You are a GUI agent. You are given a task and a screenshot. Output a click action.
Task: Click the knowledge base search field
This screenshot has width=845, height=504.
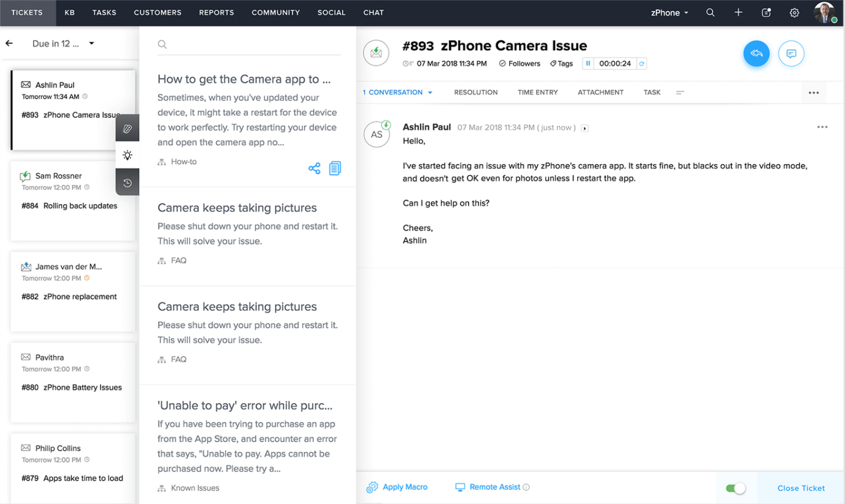pyautogui.click(x=249, y=44)
